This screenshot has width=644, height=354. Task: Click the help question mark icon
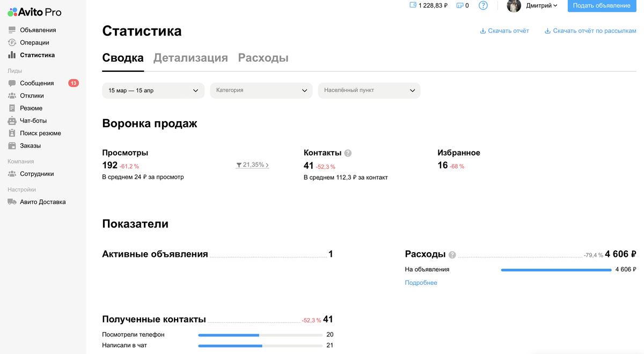pyautogui.click(x=482, y=5)
